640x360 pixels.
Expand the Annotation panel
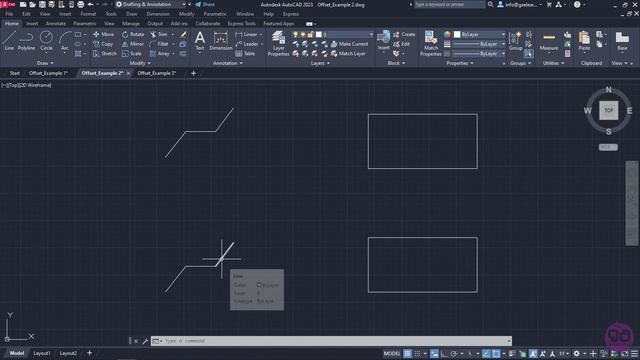coord(228,63)
